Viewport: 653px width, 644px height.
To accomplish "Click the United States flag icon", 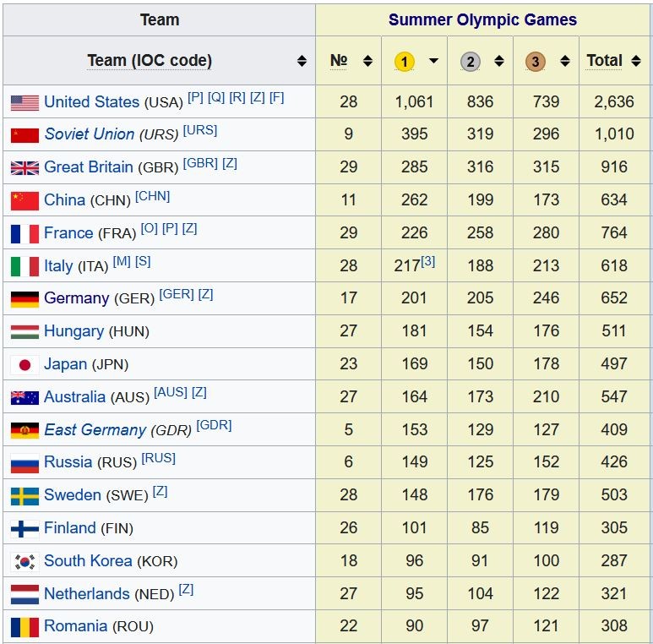I will pyautogui.click(x=24, y=102).
